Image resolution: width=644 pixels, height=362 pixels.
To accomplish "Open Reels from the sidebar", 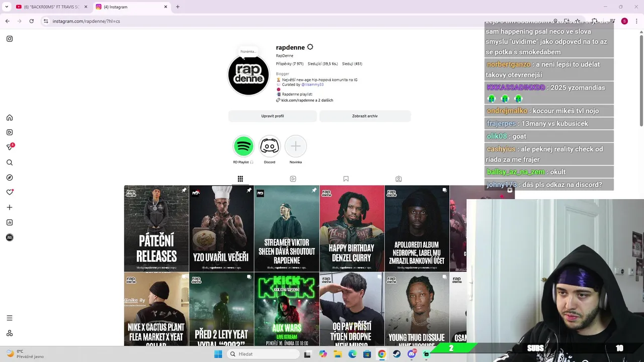I will [10, 133].
